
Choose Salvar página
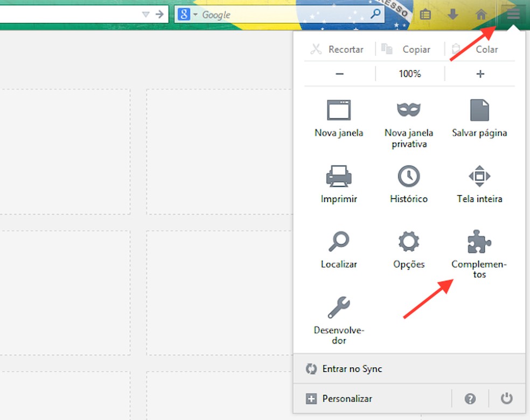(x=479, y=118)
